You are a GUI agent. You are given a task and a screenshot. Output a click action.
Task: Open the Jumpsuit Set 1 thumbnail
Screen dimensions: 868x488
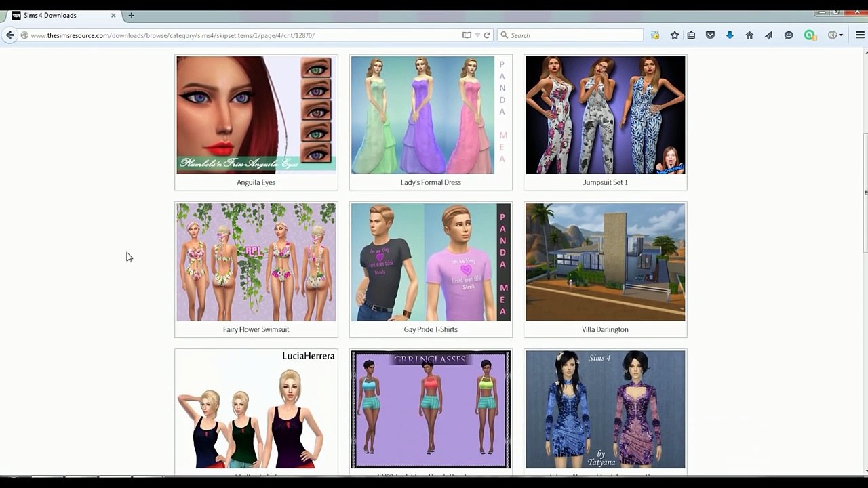[x=606, y=115]
